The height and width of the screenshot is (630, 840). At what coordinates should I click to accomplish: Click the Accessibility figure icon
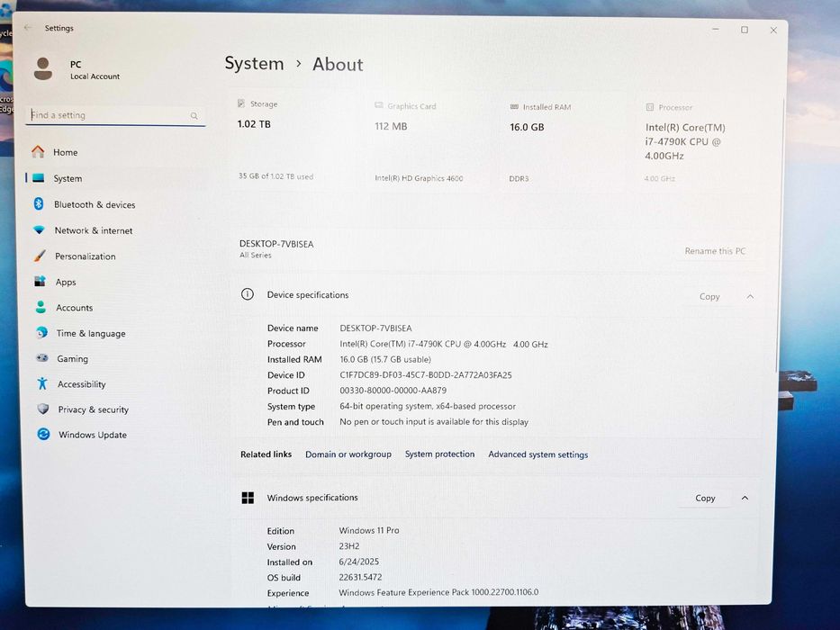43,383
